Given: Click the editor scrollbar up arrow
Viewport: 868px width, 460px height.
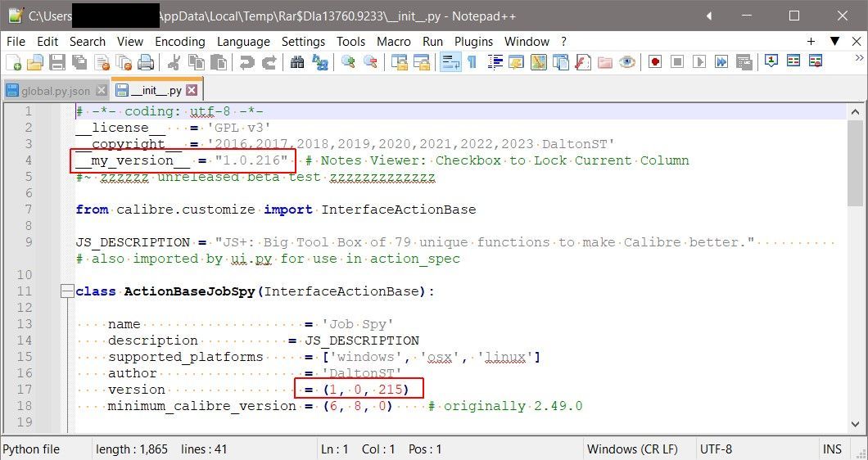Looking at the screenshot, I should pyautogui.click(x=855, y=110).
